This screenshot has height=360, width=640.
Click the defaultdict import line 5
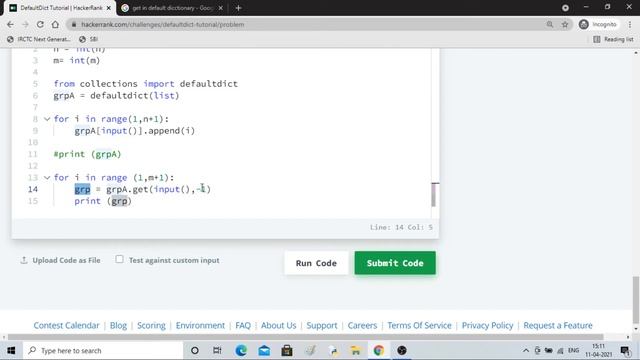tap(146, 84)
